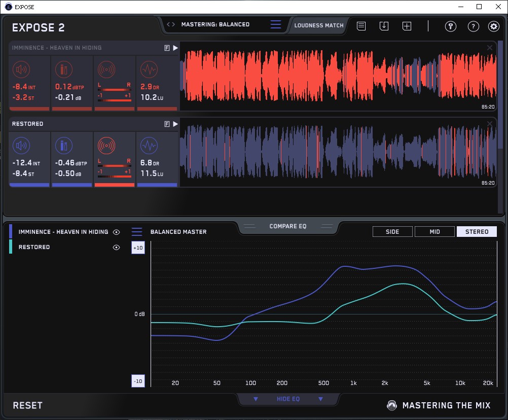The height and width of the screenshot is (420, 508).
Task: Select the Side EQ view tab
Action: (x=392, y=232)
